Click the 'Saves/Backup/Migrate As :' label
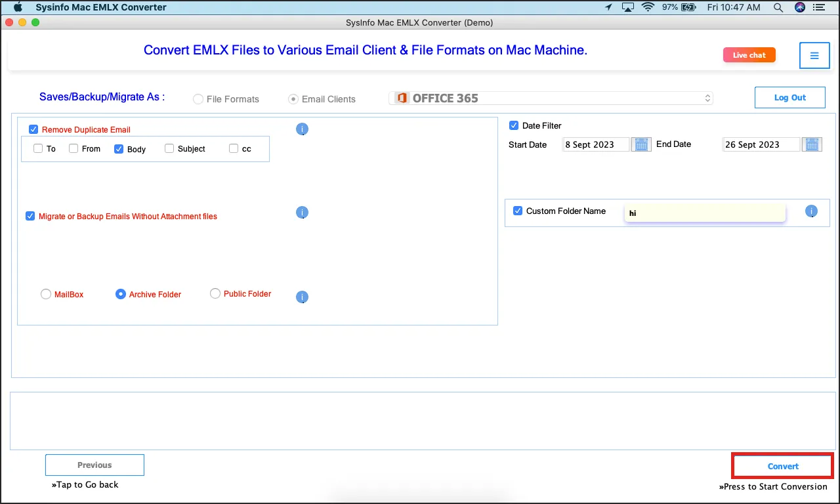This screenshot has width=840, height=504. point(102,96)
